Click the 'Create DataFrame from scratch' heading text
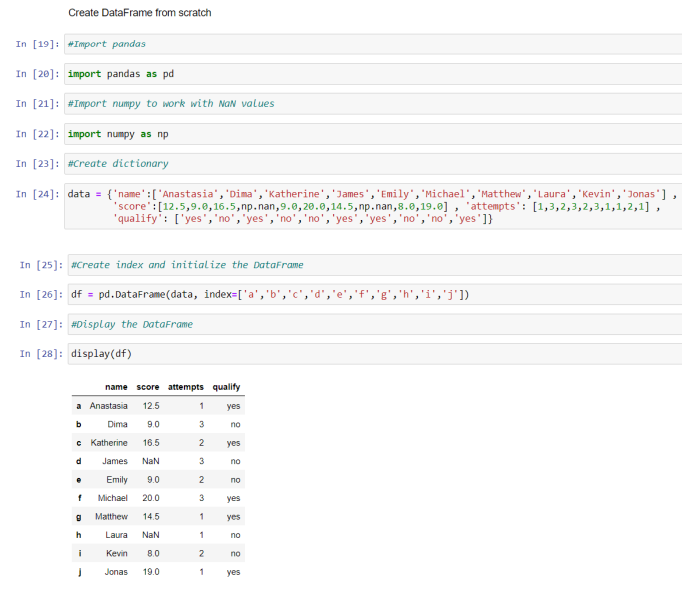 [x=140, y=13]
